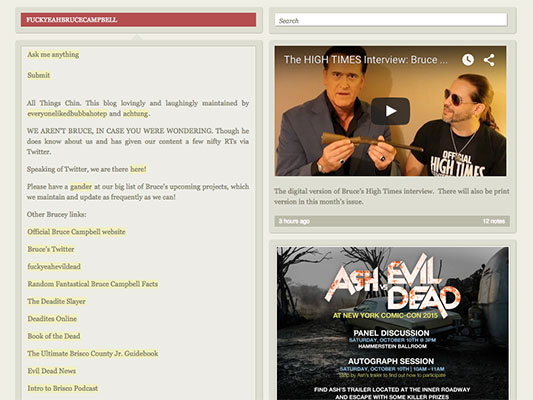Visit the fuckyeahevildead link
Image resolution: width=533 pixels, height=400 pixels.
(54, 266)
